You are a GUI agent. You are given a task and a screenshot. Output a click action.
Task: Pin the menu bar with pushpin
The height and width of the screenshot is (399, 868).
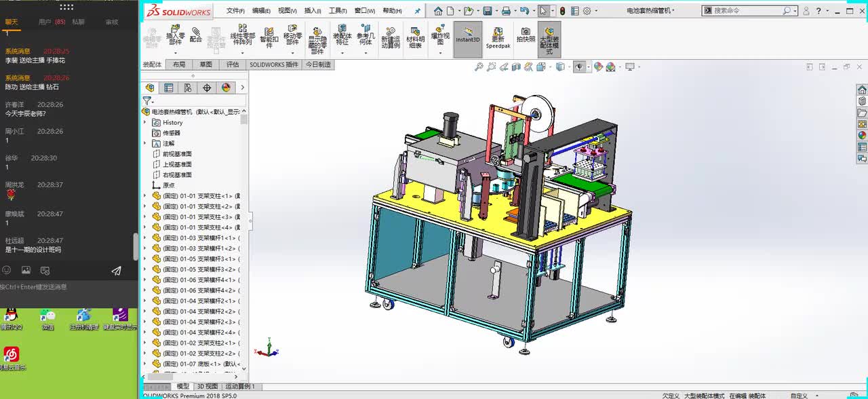[418, 11]
